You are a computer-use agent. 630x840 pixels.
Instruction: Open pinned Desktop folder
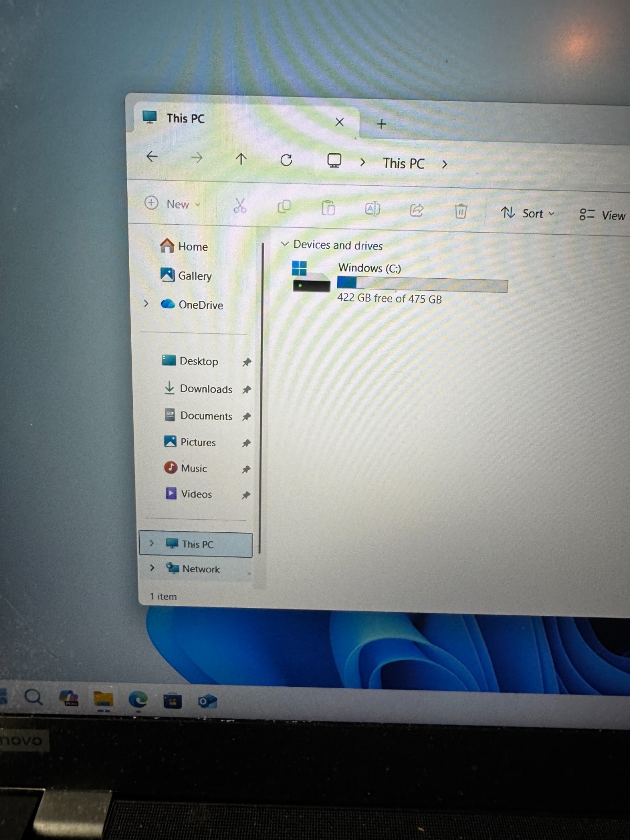(190, 361)
